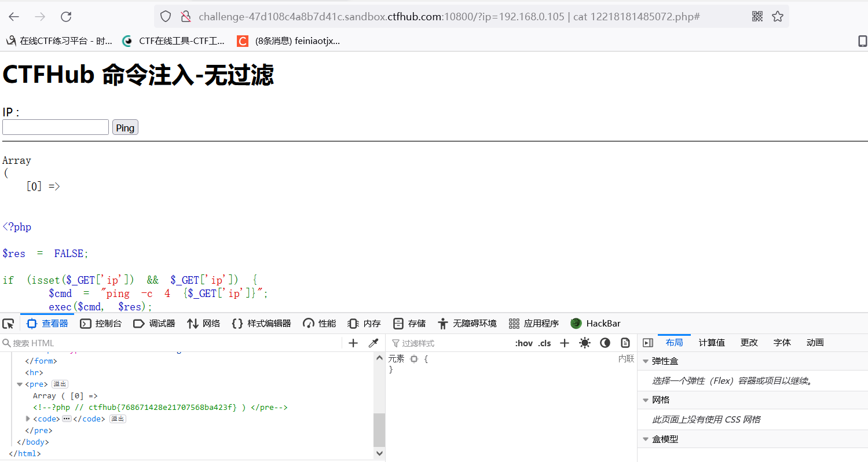Click the ellipsis badge inside code element
Viewport: 868px width, 462px height.
(x=67, y=419)
